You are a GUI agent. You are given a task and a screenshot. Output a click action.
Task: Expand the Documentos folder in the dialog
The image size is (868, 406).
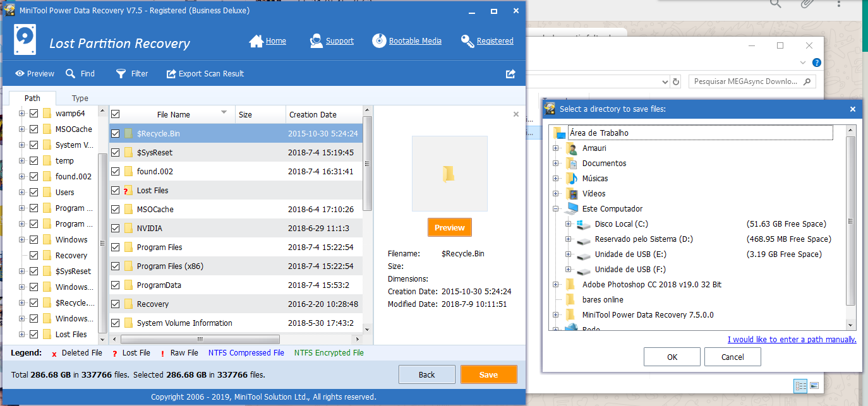click(x=556, y=164)
